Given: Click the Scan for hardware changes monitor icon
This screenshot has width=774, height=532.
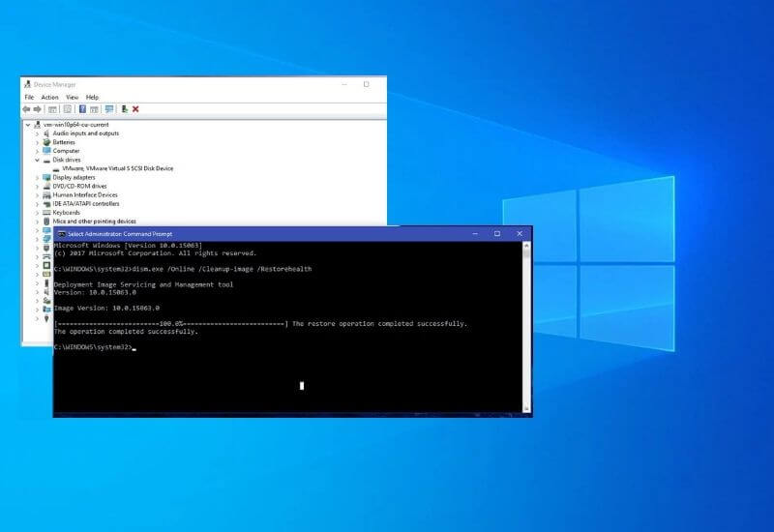Looking at the screenshot, I should click(109, 109).
